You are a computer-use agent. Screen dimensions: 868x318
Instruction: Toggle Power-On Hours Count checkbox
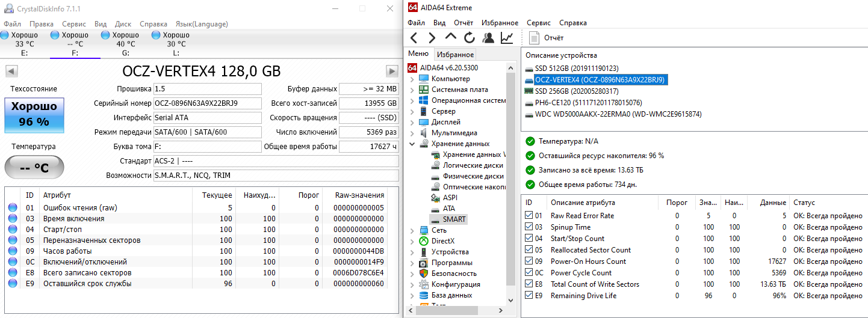click(x=529, y=261)
